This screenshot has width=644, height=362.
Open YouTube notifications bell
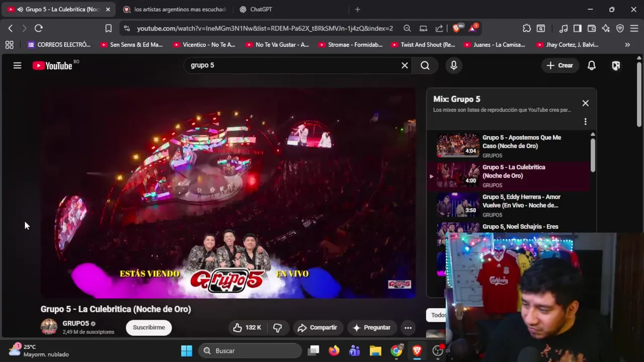tap(592, 65)
